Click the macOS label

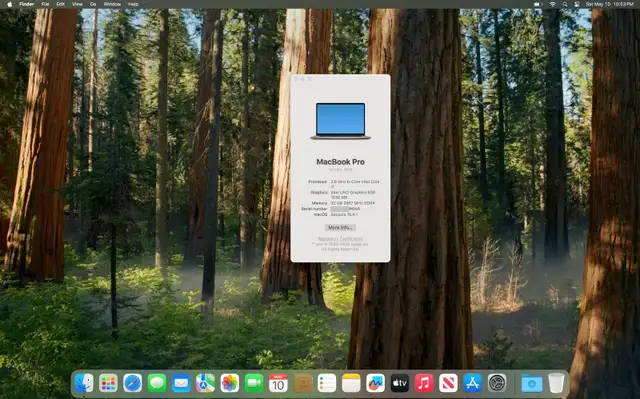pyautogui.click(x=320, y=214)
